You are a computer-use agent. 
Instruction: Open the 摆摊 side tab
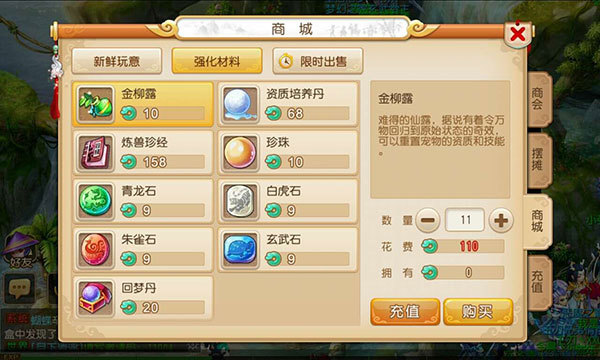pyautogui.click(x=538, y=160)
